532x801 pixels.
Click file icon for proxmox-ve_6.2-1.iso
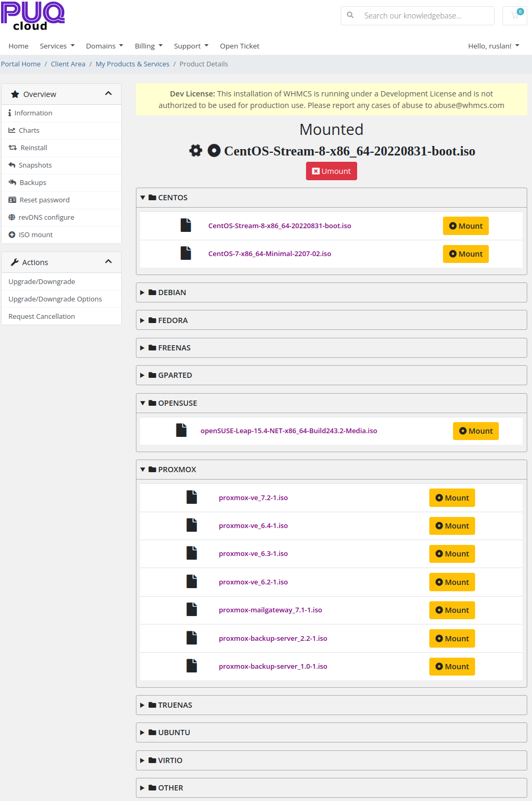click(192, 582)
